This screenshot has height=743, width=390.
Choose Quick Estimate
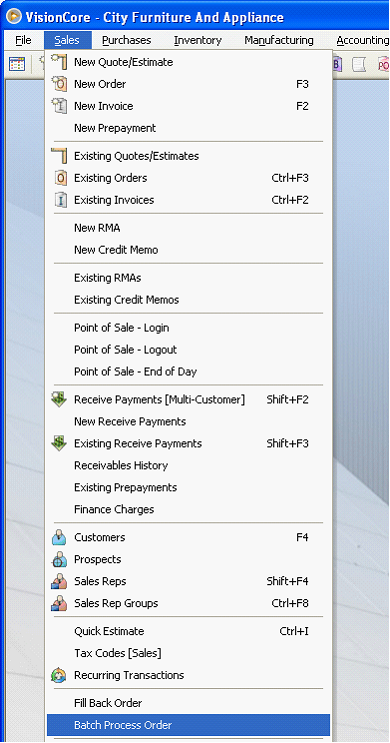point(188,631)
